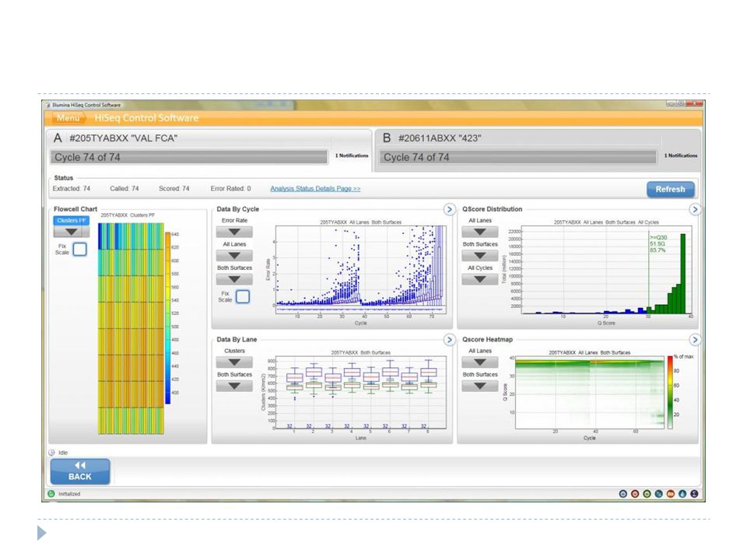Click flowcell A Cycle 74 of 74 progress bar
This screenshot has width=747, height=560.
pyautogui.click(x=189, y=157)
